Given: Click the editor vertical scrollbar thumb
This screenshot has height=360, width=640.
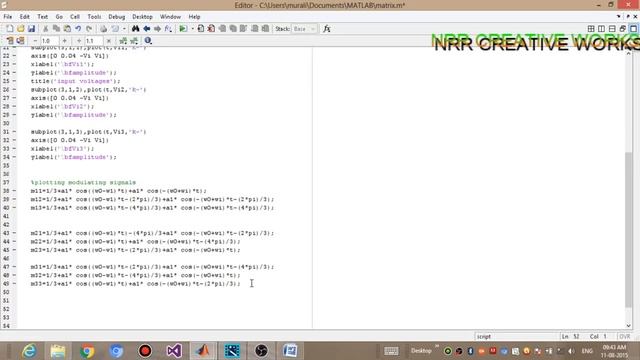Looking at the screenshot, I should pyautogui.click(x=629, y=230).
